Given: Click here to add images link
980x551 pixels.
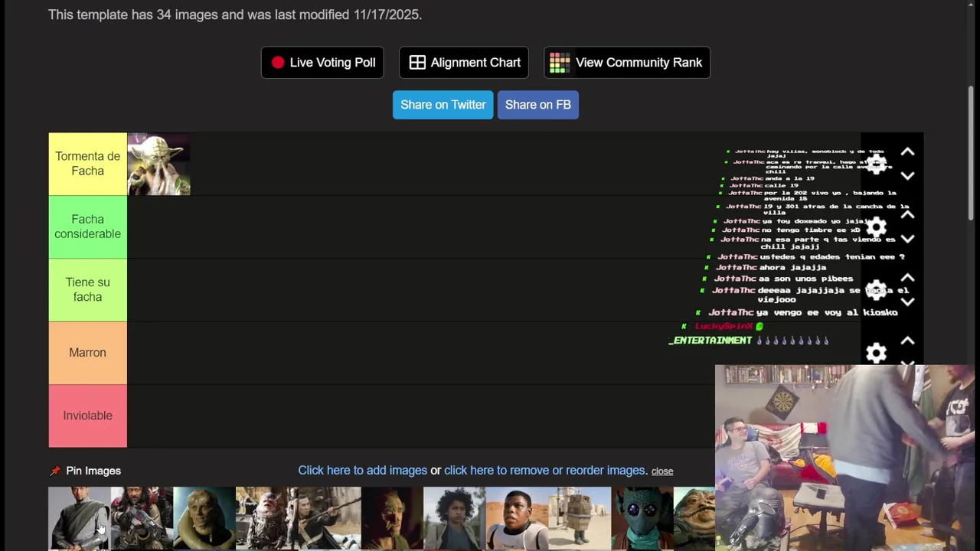Looking at the screenshot, I should point(362,471).
